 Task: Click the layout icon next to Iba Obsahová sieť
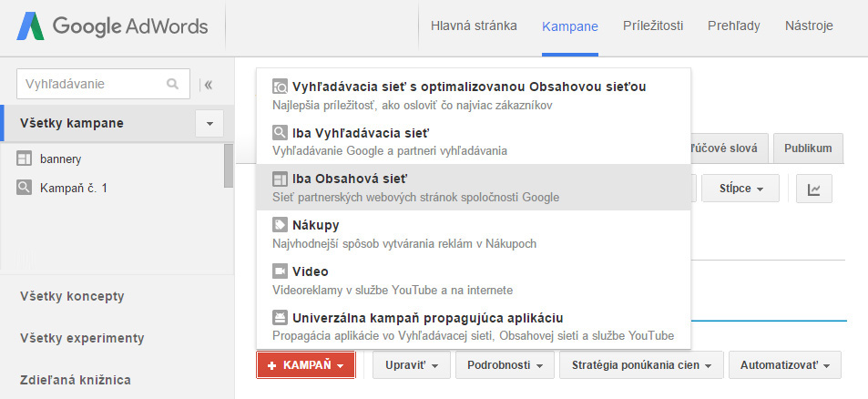[x=281, y=179]
